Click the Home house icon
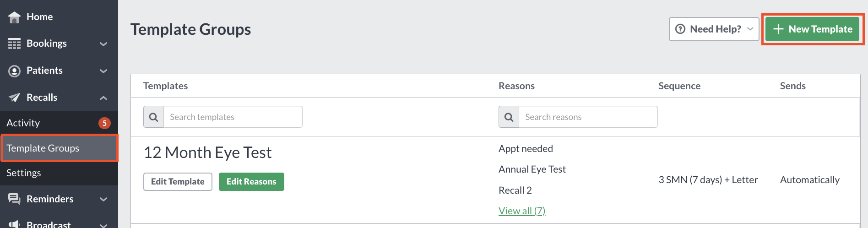Screen dimensions: 868x228 (14, 17)
